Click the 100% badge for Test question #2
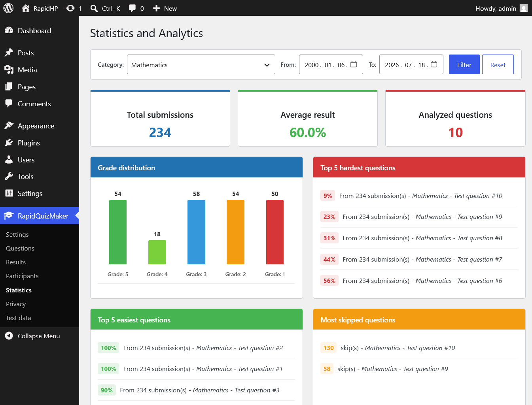This screenshot has width=532, height=405. (x=108, y=348)
